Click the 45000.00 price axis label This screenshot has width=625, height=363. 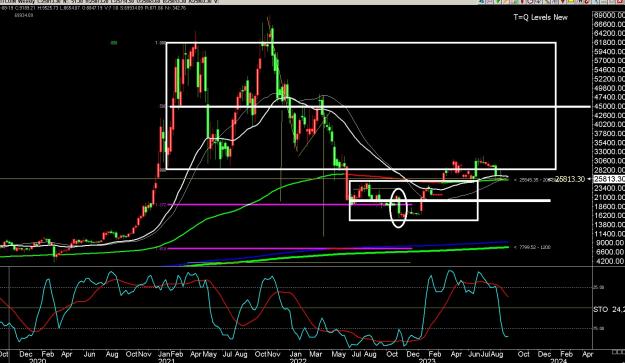click(609, 106)
